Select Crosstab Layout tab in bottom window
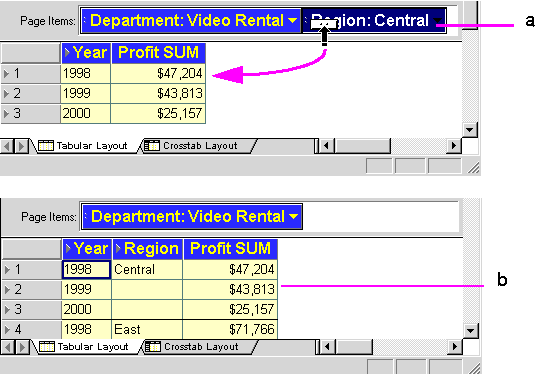The height and width of the screenshot is (374, 539). coord(201,346)
